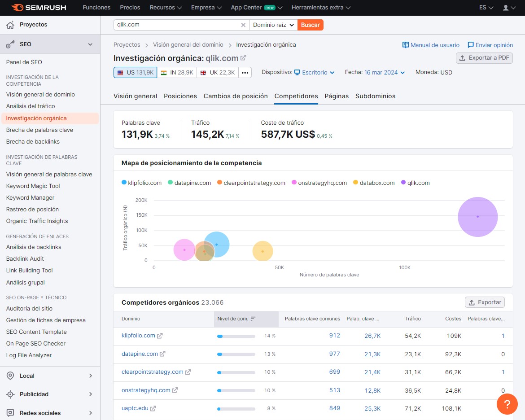Open klipfolio.com external link icon
The image size is (525, 420).
point(160,336)
